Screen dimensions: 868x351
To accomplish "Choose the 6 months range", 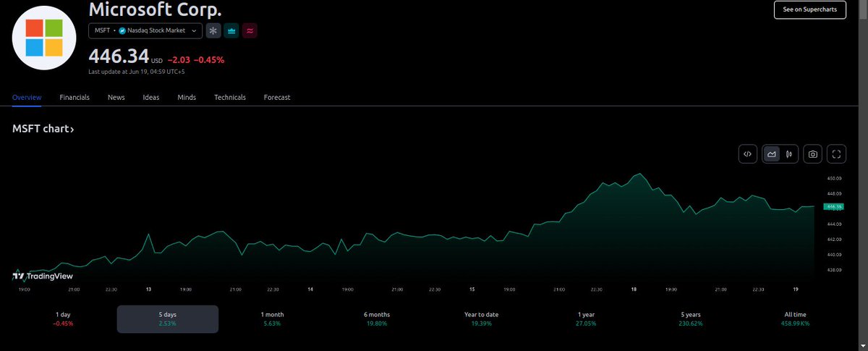I will (378, 319).
